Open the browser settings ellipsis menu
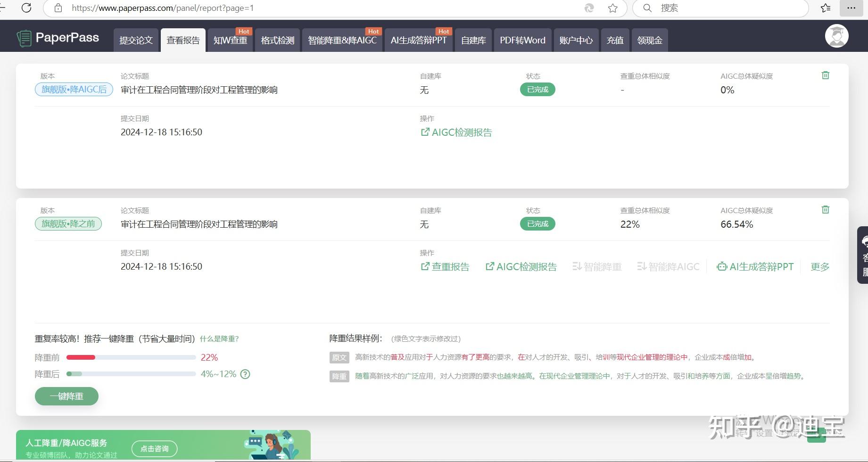This screenshot has height=462, width=868. tap(851, 8)
